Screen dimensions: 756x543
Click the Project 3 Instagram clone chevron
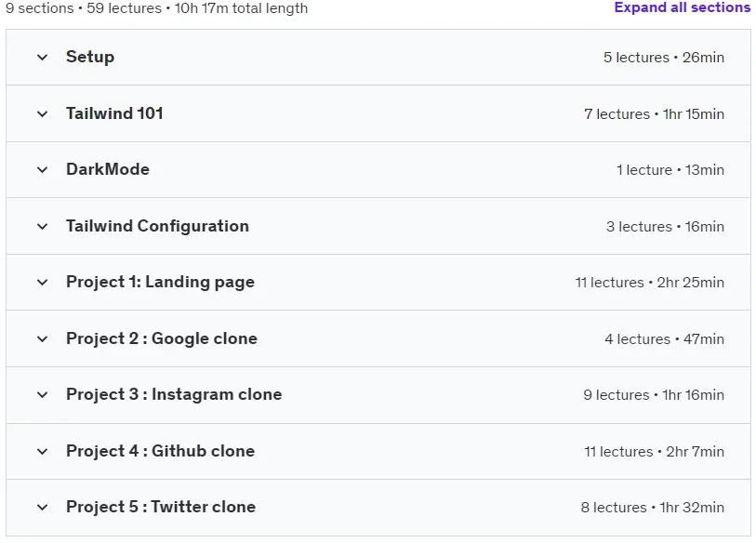[x=43, y=395]
